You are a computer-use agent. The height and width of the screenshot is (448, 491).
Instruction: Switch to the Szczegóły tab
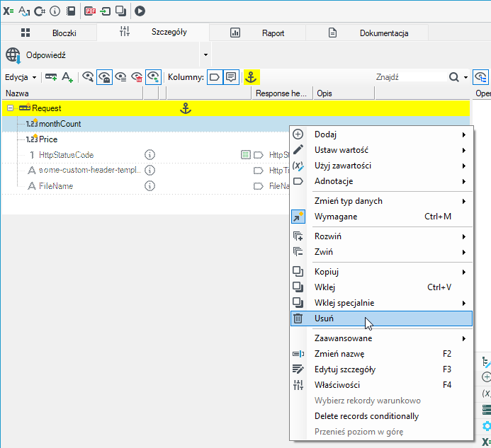(153, 32)
